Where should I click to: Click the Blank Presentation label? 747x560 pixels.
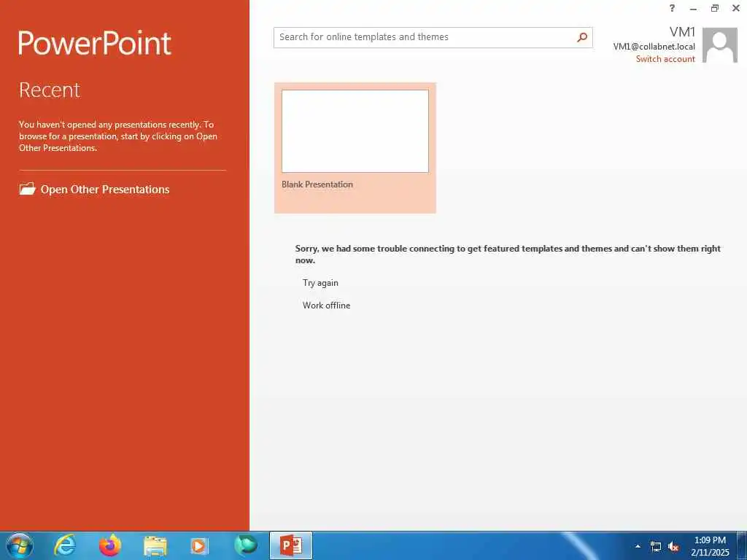317,184
